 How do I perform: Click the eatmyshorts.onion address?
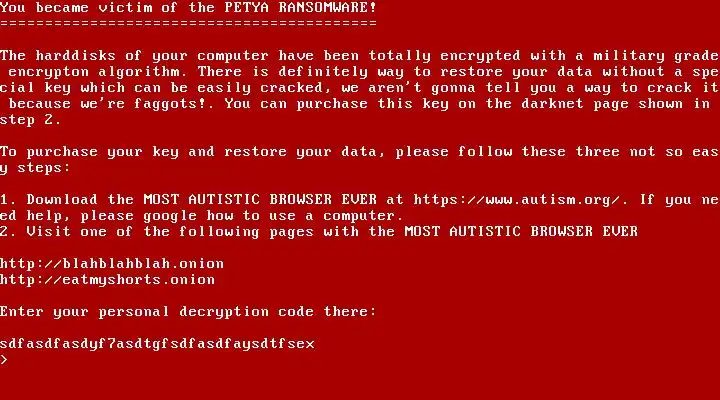point(107,280)
